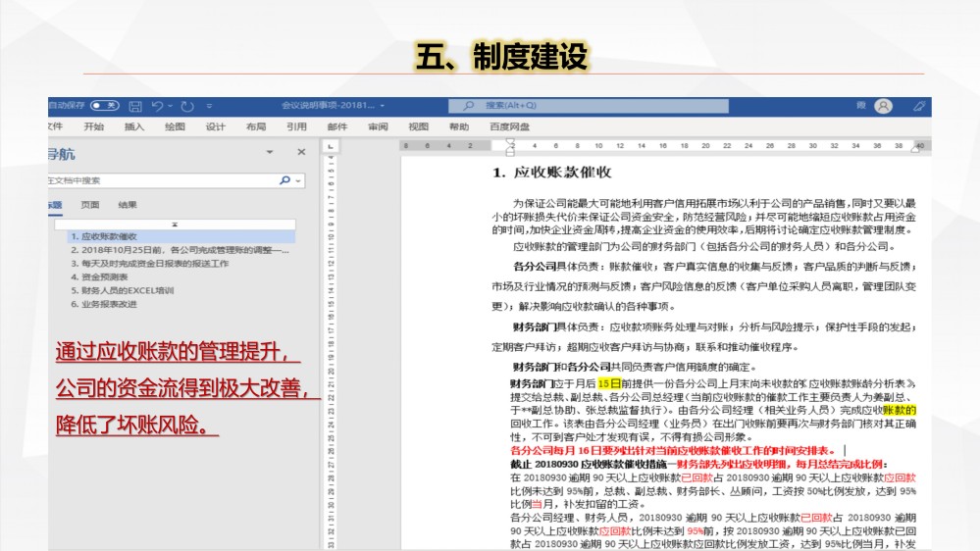Select the 标题 tab in navigation pane
The height and width of the screenshot is (551, 980).
coord(55,205)
